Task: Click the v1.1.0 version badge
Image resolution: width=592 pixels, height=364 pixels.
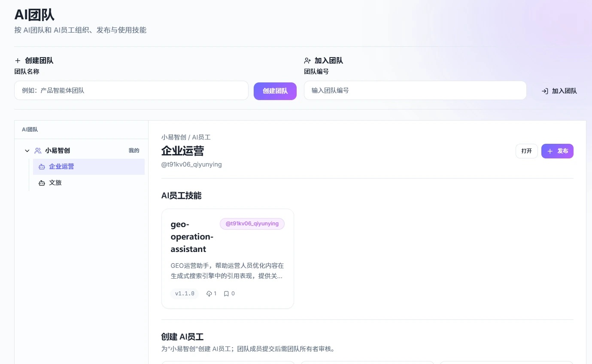Action: pyautogui.click(x=185, y=294)
